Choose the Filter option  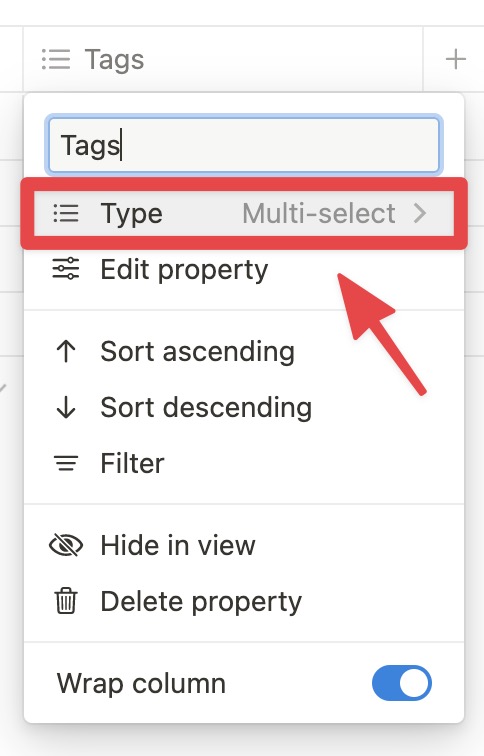244,463
